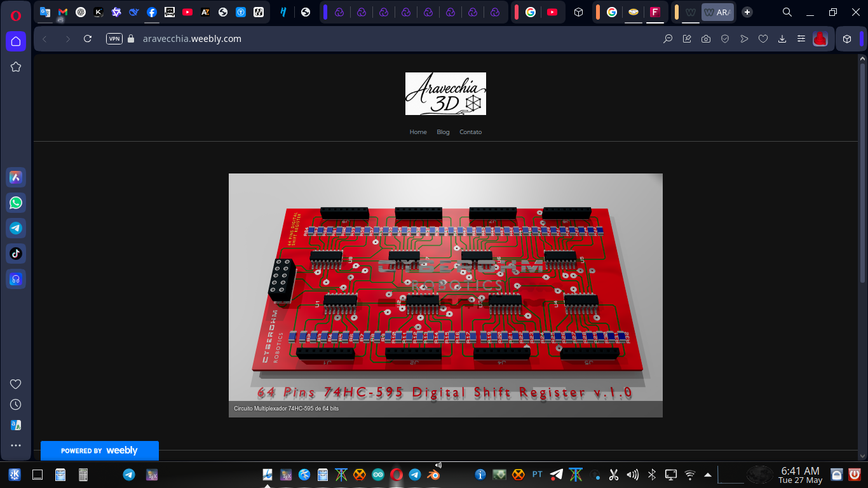Open the Blog page link
Viewport: 868px width, 488px height.
443,132
